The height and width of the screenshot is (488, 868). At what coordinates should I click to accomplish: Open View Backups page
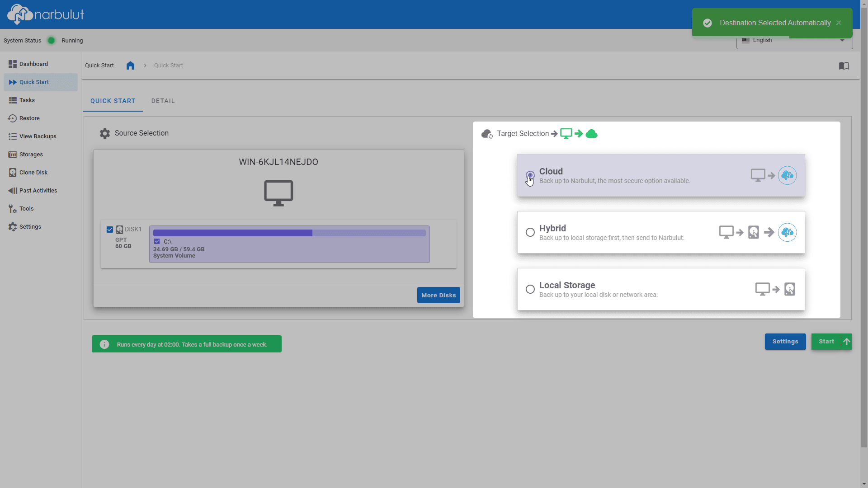[40, 136]
